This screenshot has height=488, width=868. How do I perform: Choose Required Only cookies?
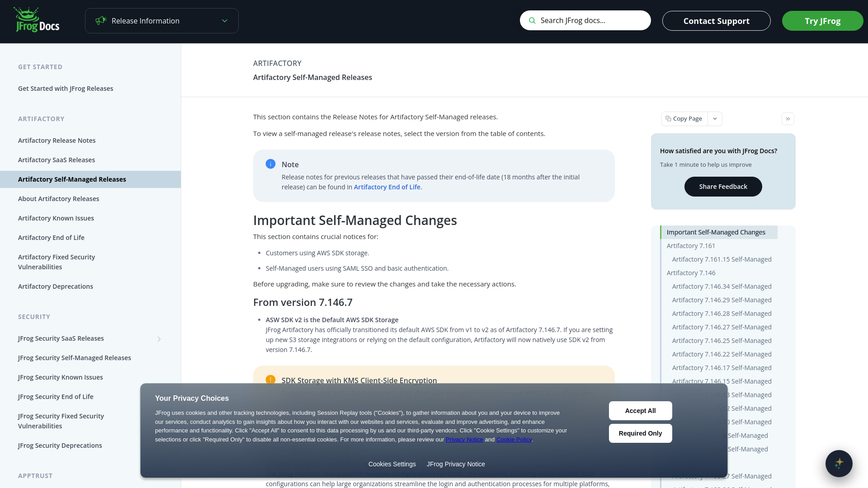(641, 433)
